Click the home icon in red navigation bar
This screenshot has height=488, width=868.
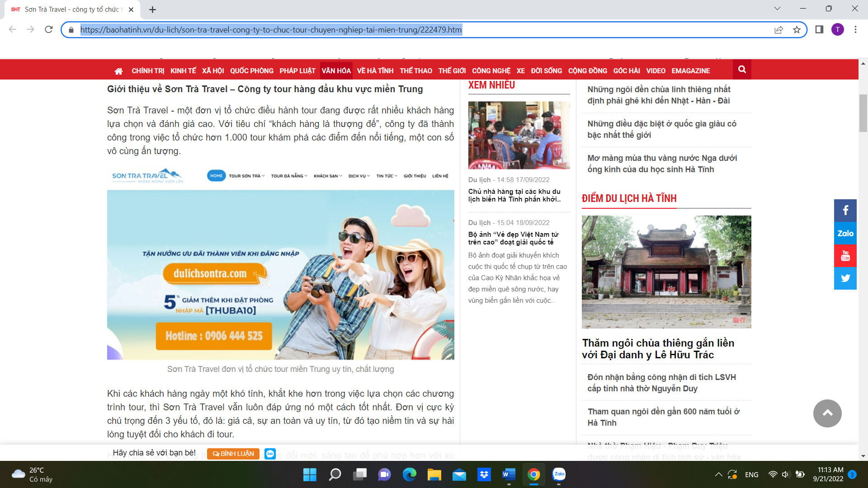(118, 71)
